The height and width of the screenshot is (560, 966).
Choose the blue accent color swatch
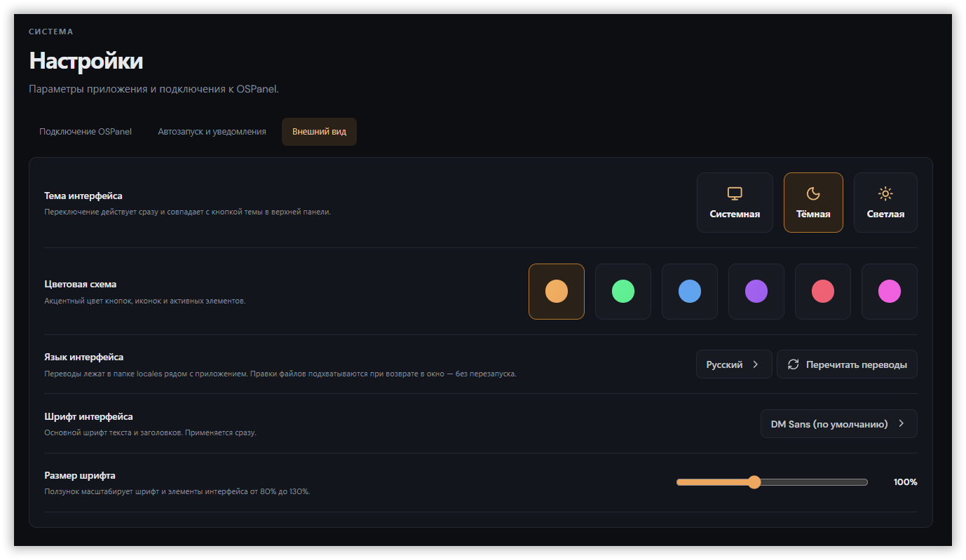(x=690, y=292)
